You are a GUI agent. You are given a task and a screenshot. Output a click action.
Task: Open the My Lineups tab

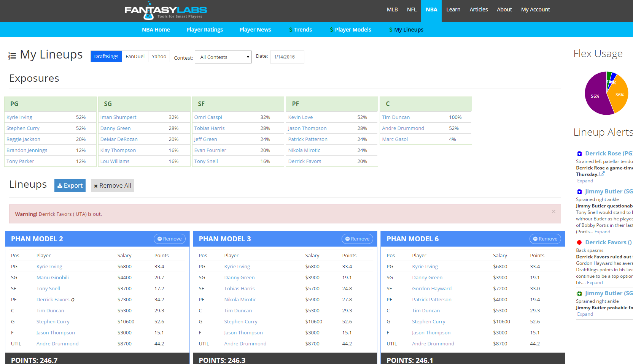click(406, 30)
